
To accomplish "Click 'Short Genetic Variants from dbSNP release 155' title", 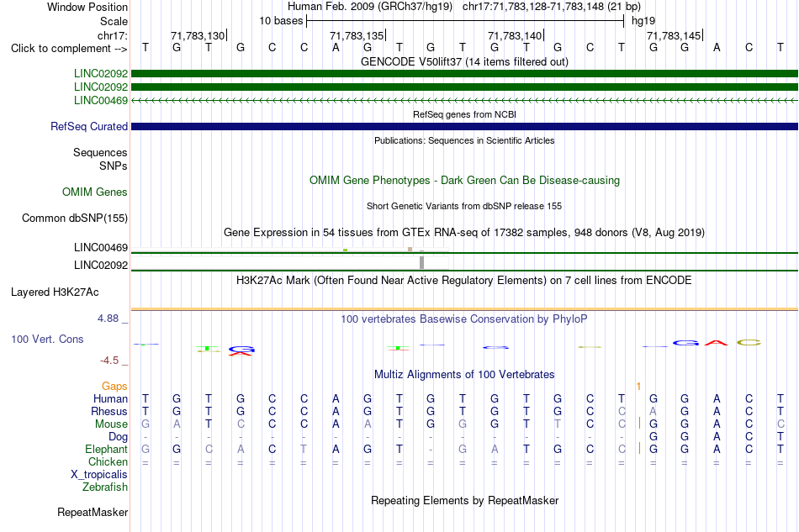I will click(x=464, y=206).
